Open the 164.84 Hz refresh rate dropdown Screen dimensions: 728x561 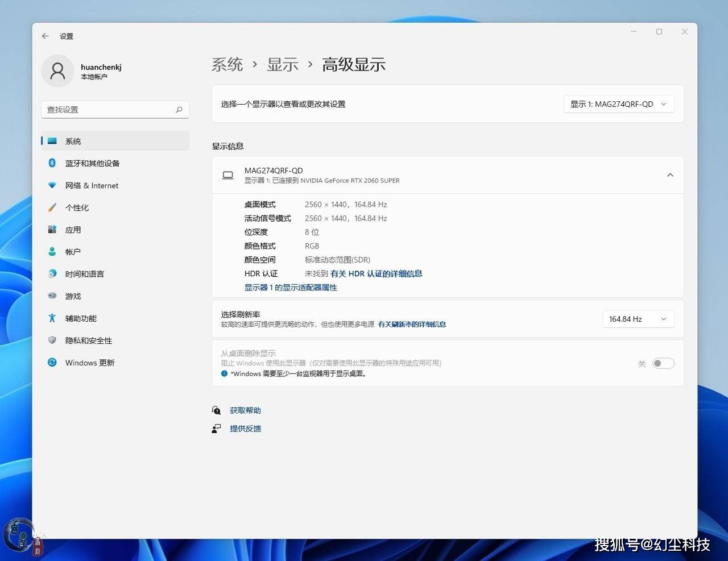pyautogui.click(x=638, y=319)
